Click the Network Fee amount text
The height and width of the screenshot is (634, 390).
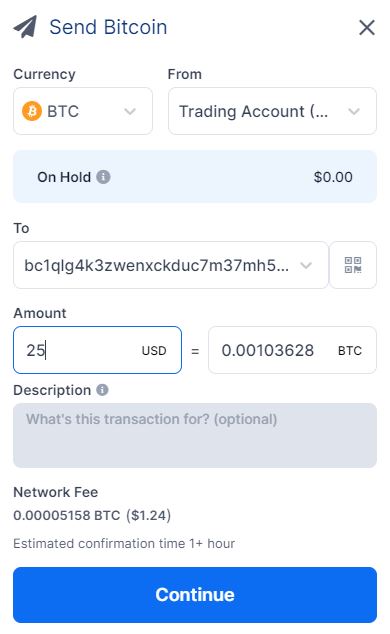click(x=92, y=516)
